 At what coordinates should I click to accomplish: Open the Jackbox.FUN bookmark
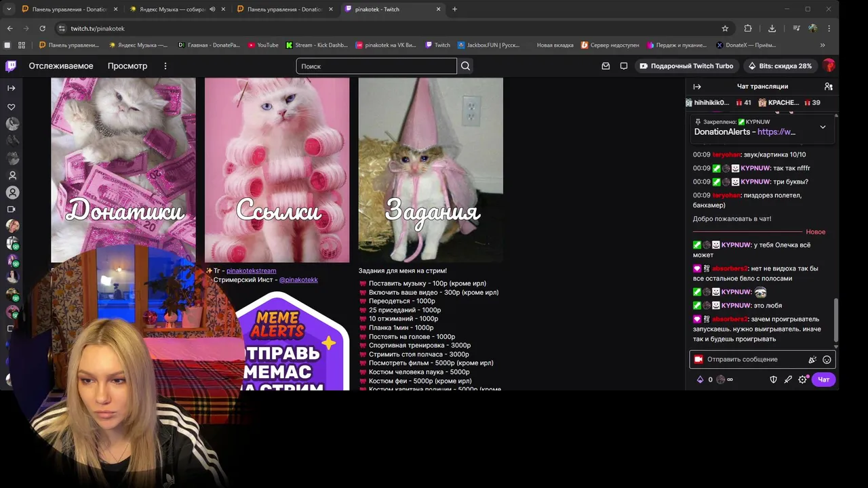pyautogui.click(x=488, y=45)
